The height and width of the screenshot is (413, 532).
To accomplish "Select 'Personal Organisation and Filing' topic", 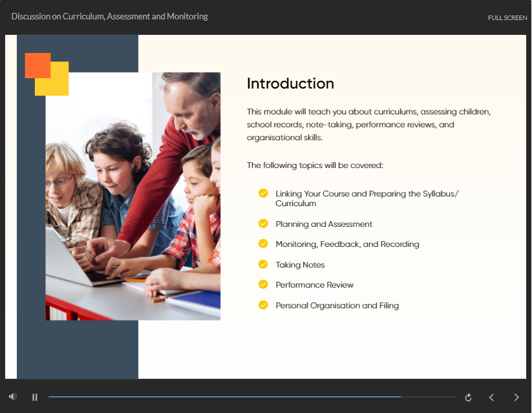I will pyautogui.click(x=337, y=306).
